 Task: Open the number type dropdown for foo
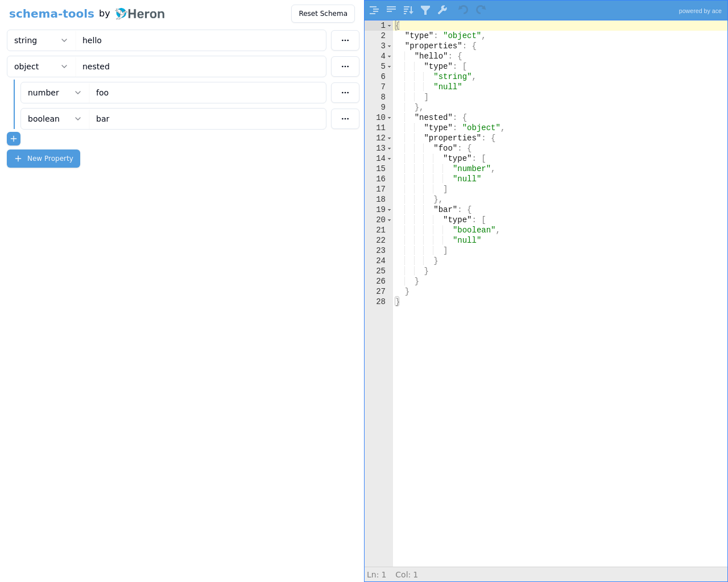[x=55, y=93]
